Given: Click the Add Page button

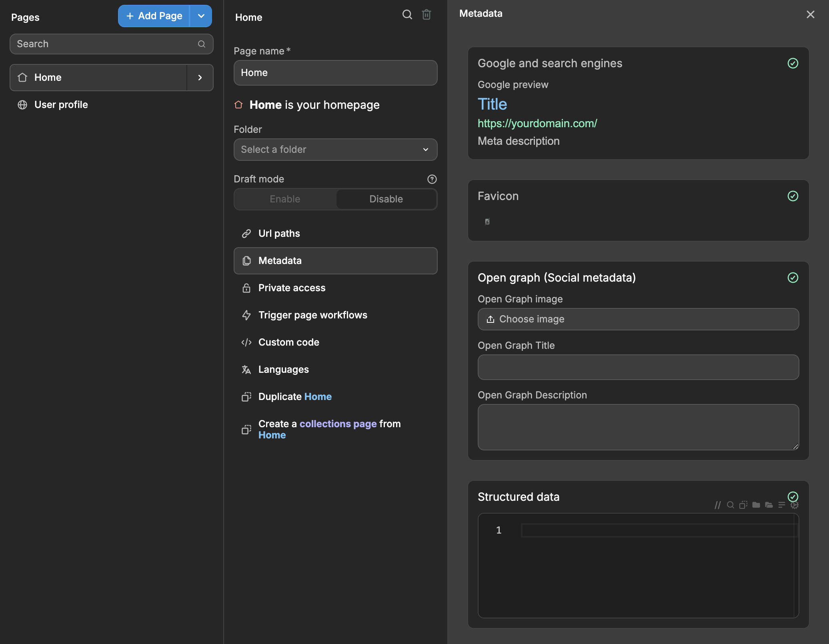Looking at the screenshot, I should tap(154, 16).
